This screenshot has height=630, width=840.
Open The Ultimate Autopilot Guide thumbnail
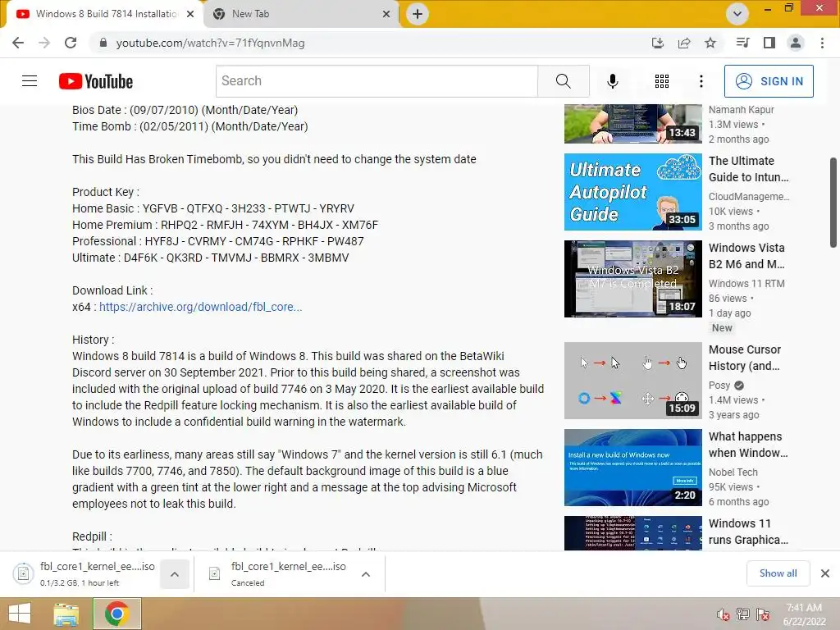(x=632, y=192)
